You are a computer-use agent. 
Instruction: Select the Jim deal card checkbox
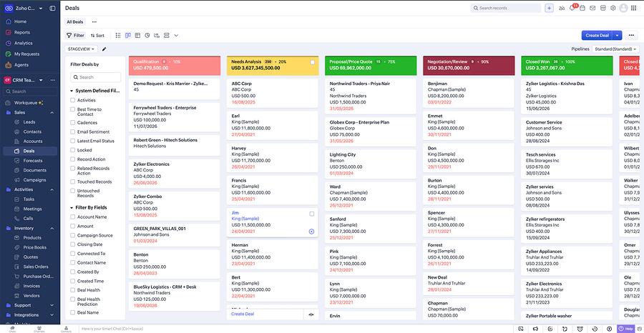(x=312, y=214)
